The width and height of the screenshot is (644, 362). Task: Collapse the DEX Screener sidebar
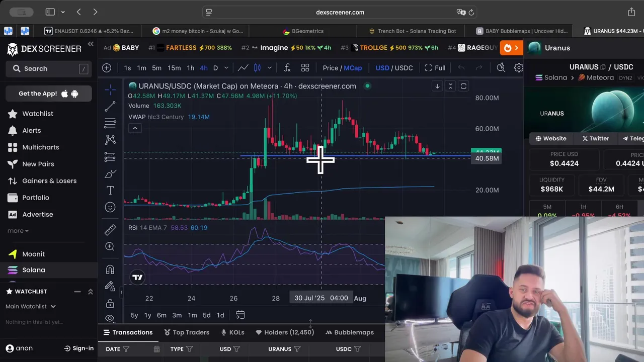(x=91, y=44)
